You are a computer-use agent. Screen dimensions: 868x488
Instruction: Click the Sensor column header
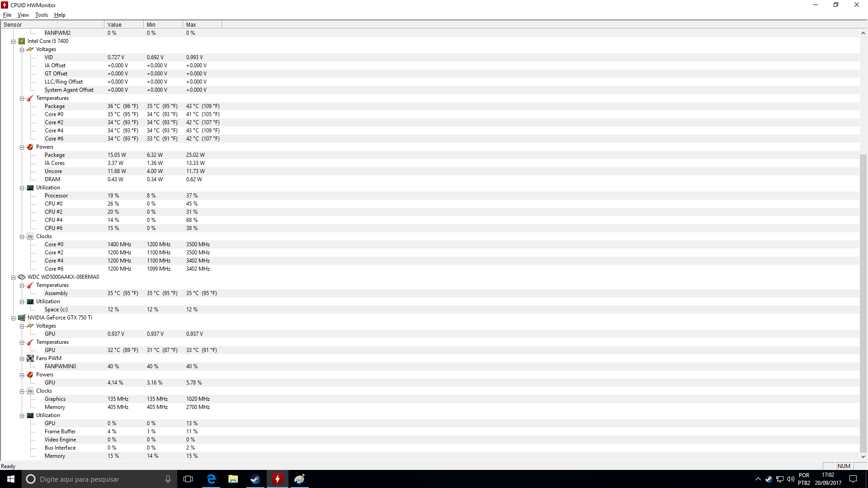[52, 25]
